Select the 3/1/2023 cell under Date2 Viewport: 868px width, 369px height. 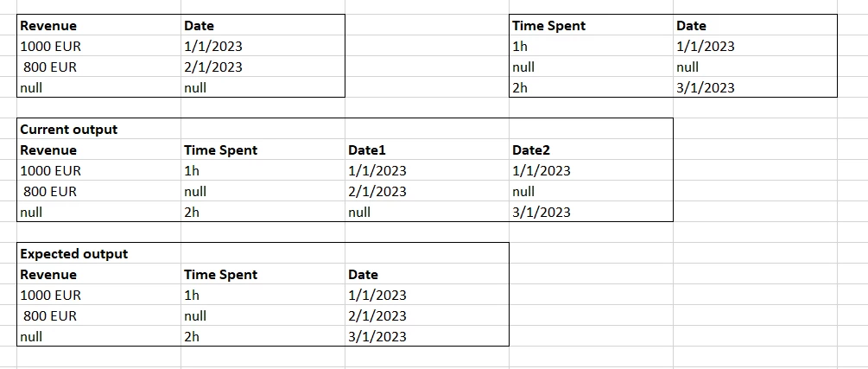click(x=591, y=213)
